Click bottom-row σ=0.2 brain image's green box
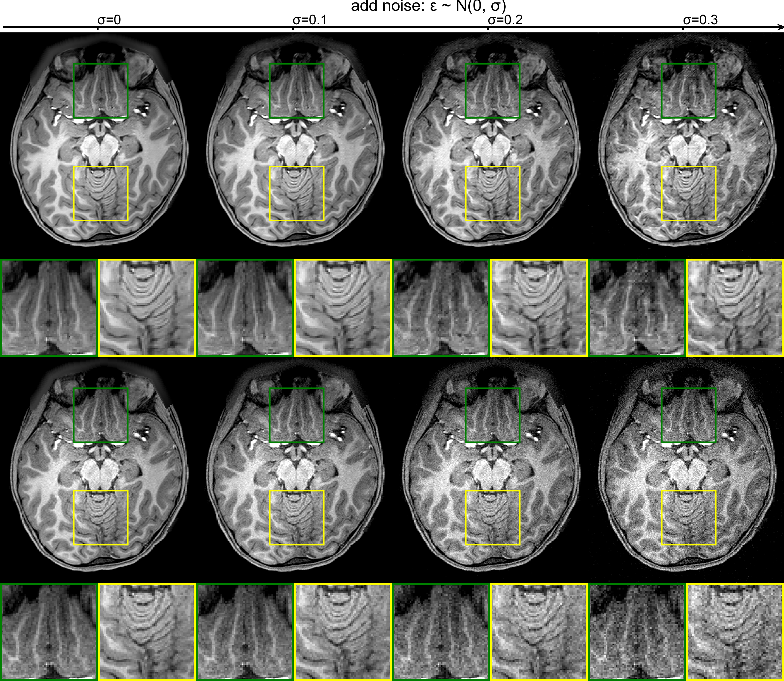 coord(493,415)
